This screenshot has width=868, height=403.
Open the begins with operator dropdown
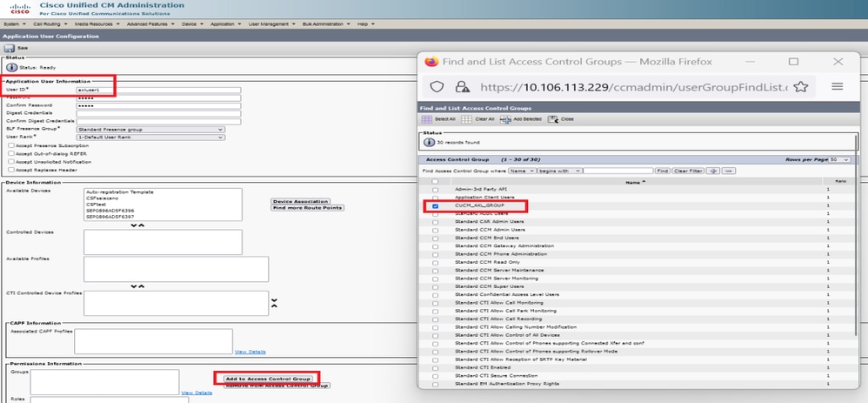pyautogui.click(x=559, y=171)
